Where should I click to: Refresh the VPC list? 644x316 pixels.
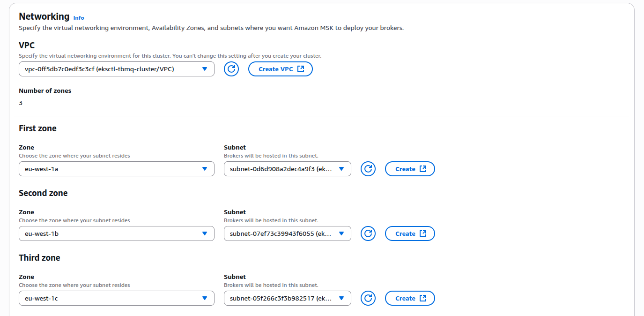click(231, 69)
